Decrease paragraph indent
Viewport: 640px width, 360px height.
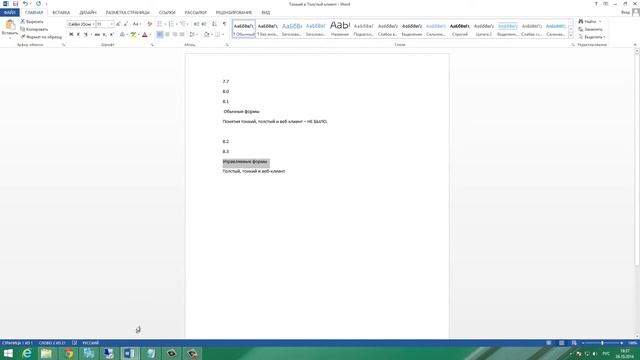click(196, 24)
